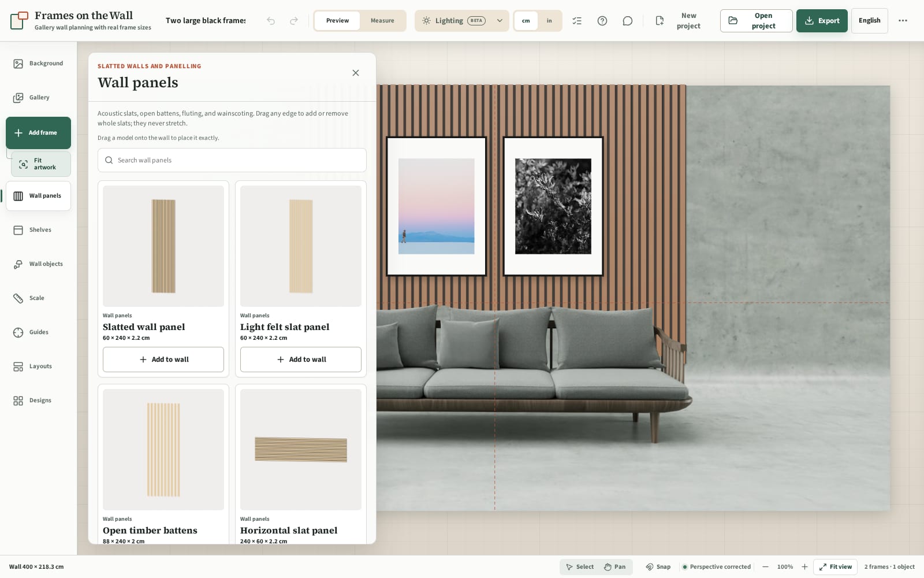
Task: Click the 2 frames · 1 object status text
Action: pyautogui.click(x=889, y=567)
